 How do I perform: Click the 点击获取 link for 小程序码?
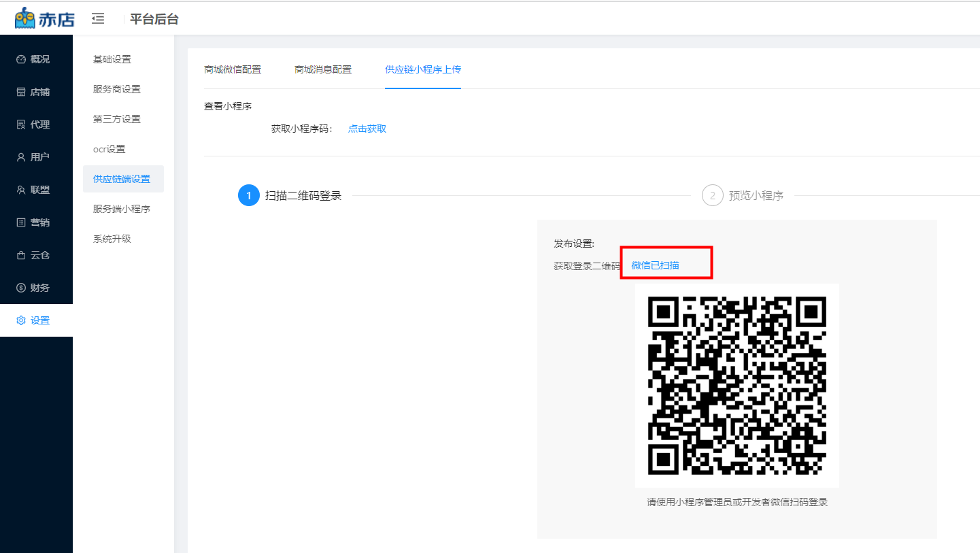pos(367,129)
